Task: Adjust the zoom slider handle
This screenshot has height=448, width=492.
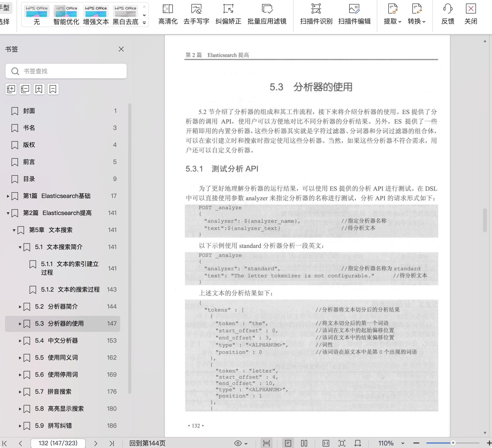Action: (453, 443)
